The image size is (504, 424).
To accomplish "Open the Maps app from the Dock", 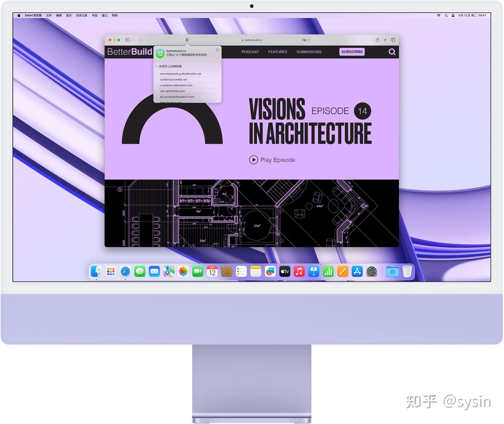I will coord(169,271).
